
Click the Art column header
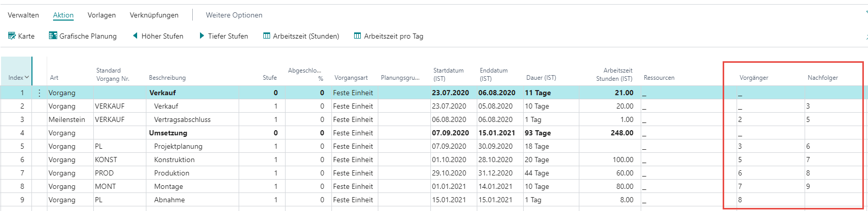54,78
